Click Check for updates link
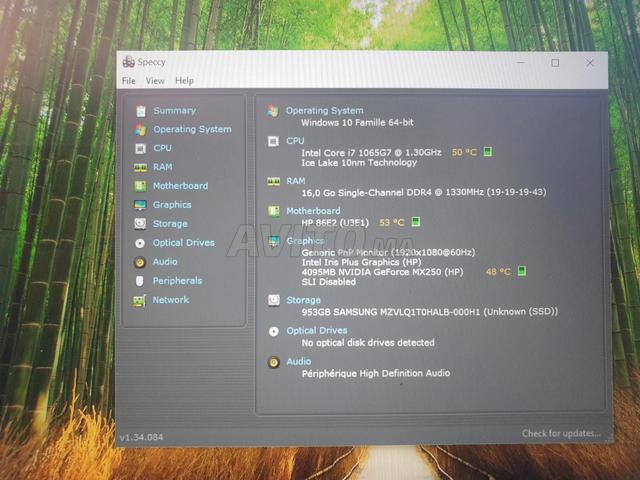Image resolution: width=640 pixels, height=480 pixels. 561,433
